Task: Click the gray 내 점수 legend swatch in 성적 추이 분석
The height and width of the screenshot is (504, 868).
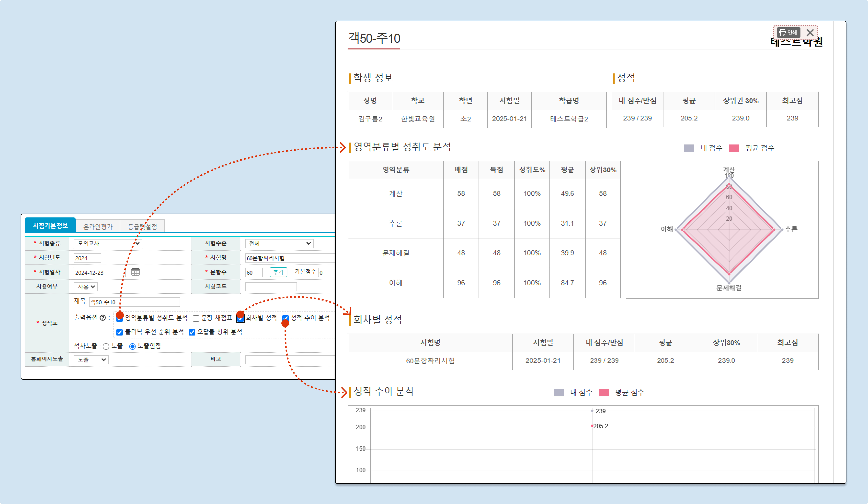Action: [x=558, y=392]
